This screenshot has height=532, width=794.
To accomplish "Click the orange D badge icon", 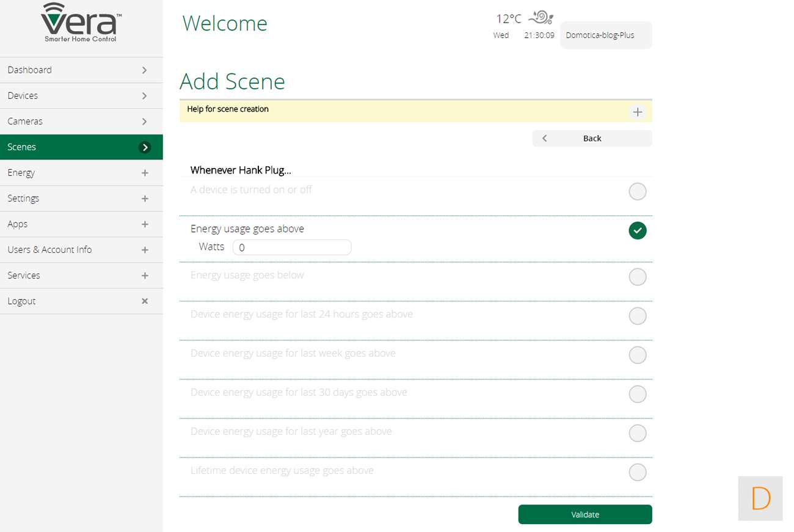I will [x=760, y=498].
